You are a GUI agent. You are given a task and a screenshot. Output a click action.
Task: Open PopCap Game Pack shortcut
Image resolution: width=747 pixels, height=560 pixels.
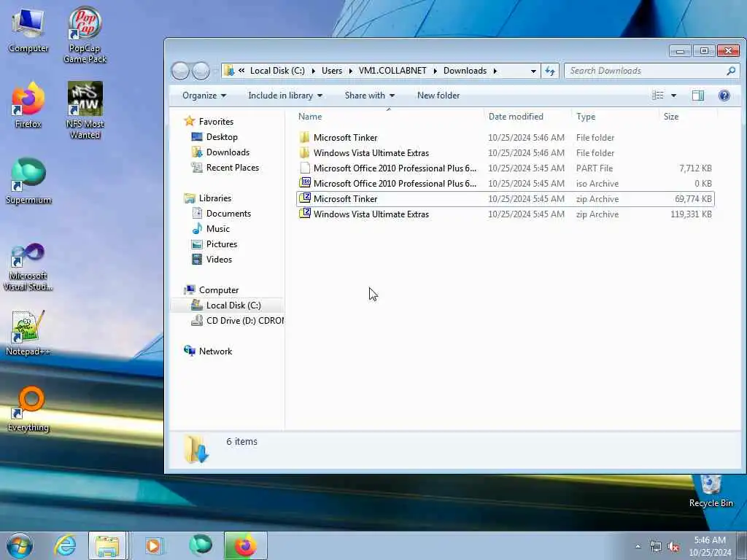(85, 35)
